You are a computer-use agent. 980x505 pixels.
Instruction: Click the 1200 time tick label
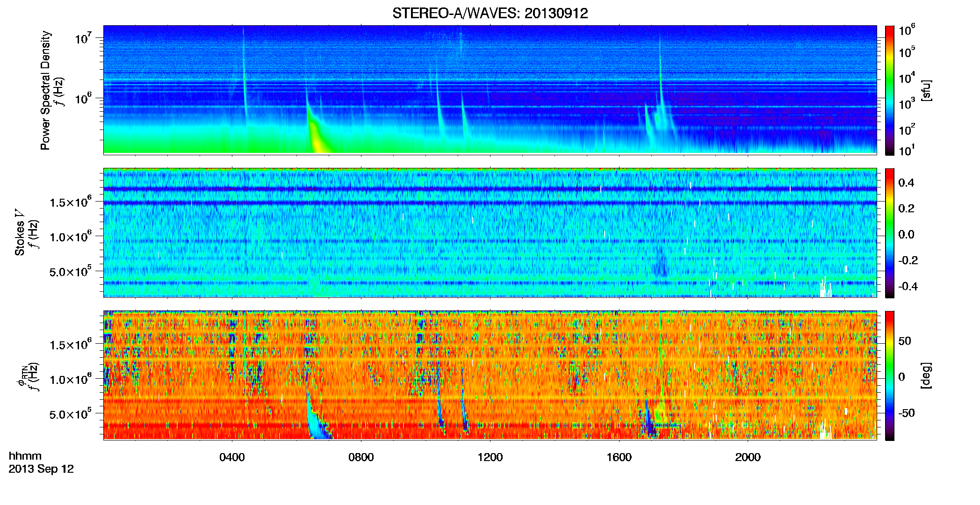(x=490, y=457)
